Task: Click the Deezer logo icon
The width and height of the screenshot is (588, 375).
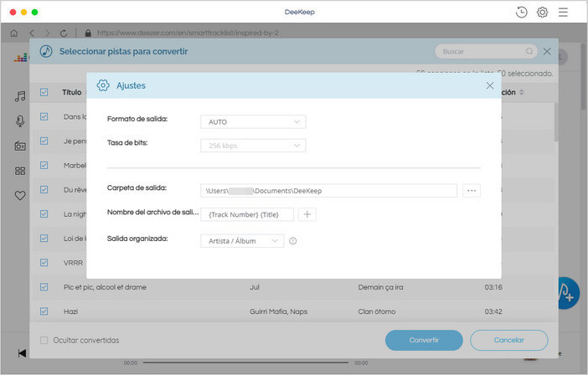Action: (21, 57)
